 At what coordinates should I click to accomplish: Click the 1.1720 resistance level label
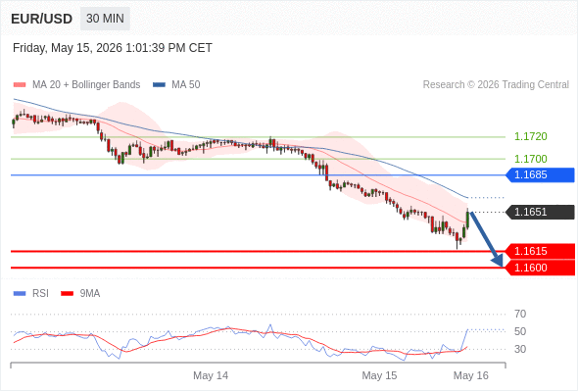(530, 136)
